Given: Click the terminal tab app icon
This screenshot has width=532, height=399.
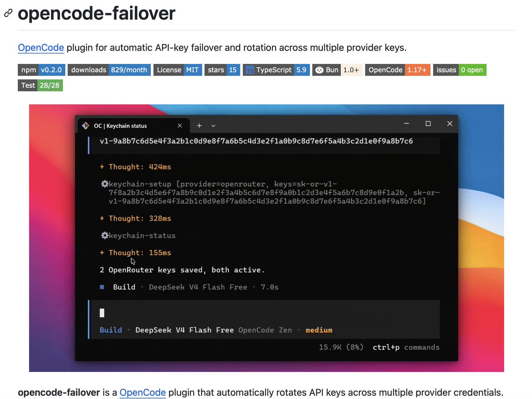Looking at the screenshot, I should (x=86, y=126).
